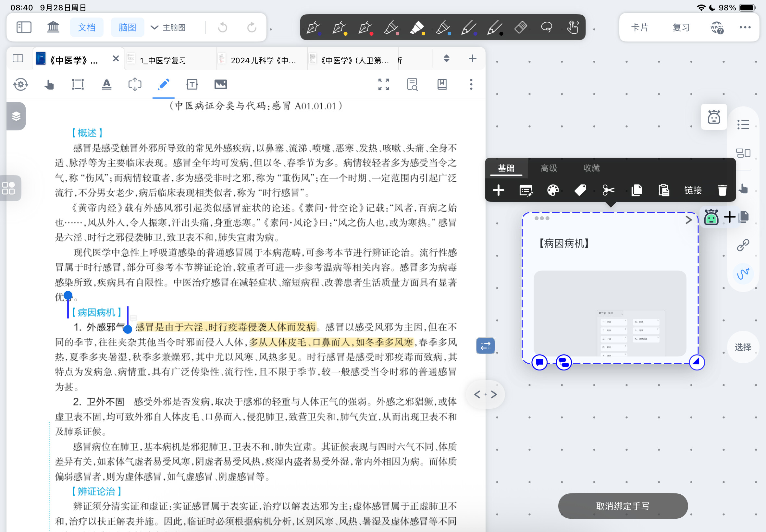Select the lasso selection tool
Image resolution: width=766 pixels, height=532 pixels.
coord(547,27)
